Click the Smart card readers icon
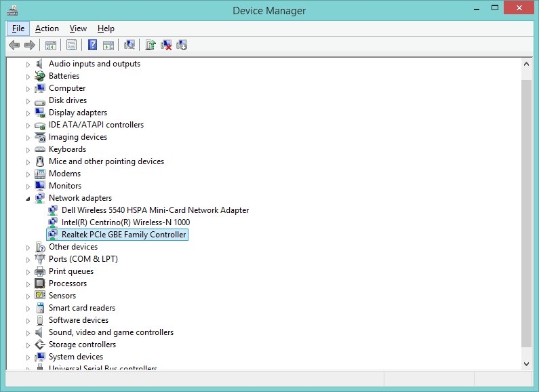 (x=40, y=308)
